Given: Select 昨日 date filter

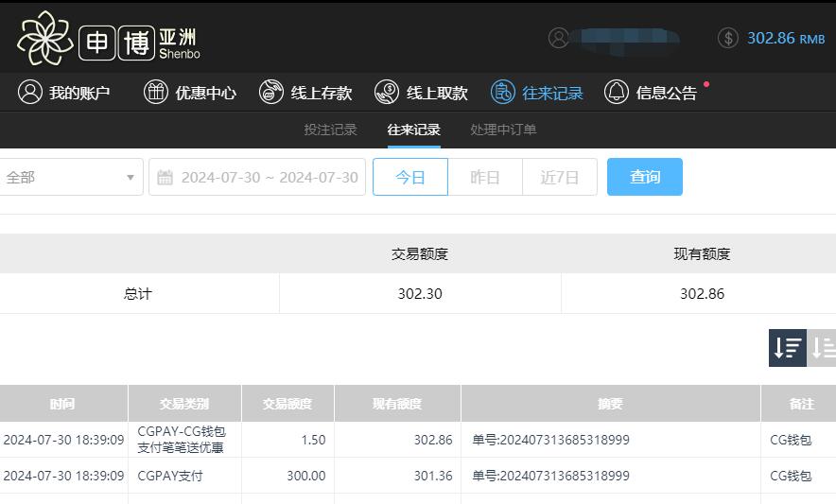Looking at the screenshot, I should pyautogui.click(x=485, y=177).
